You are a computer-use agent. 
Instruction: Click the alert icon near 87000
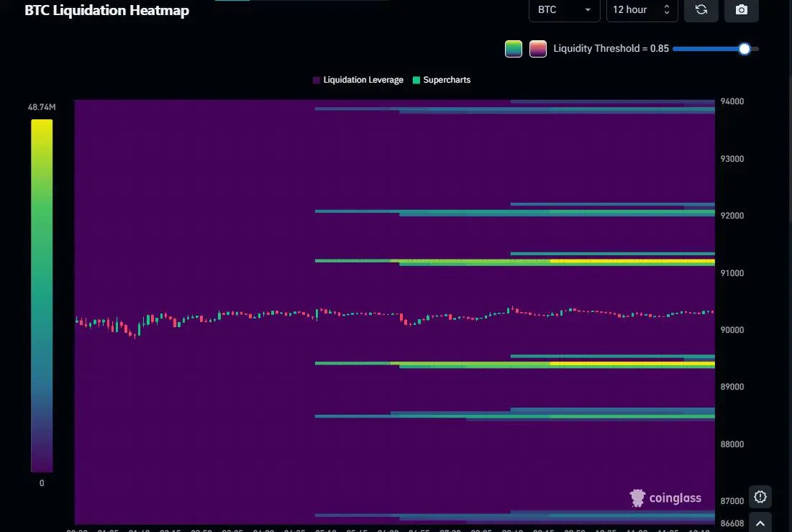pyautogui.click(x=760, y=497)
